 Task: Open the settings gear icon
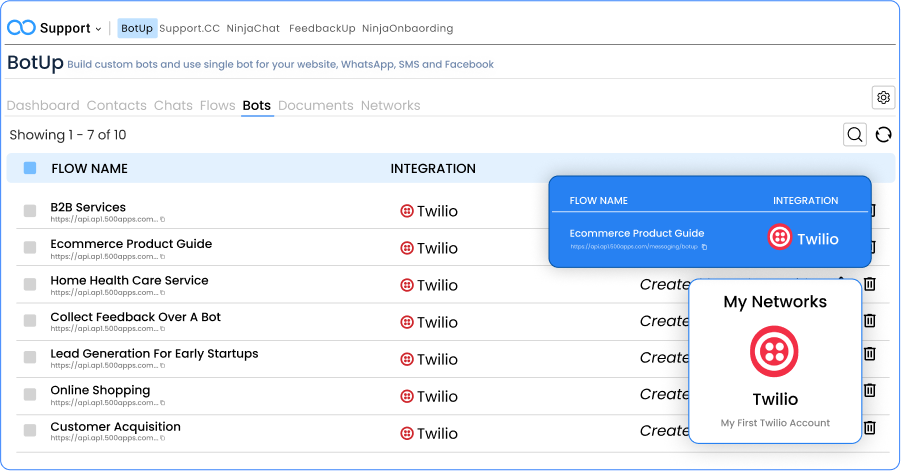click(883, 97)
